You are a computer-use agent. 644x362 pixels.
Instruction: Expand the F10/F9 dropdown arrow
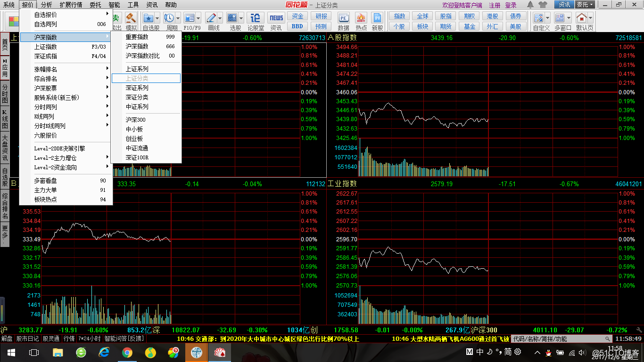198,18
